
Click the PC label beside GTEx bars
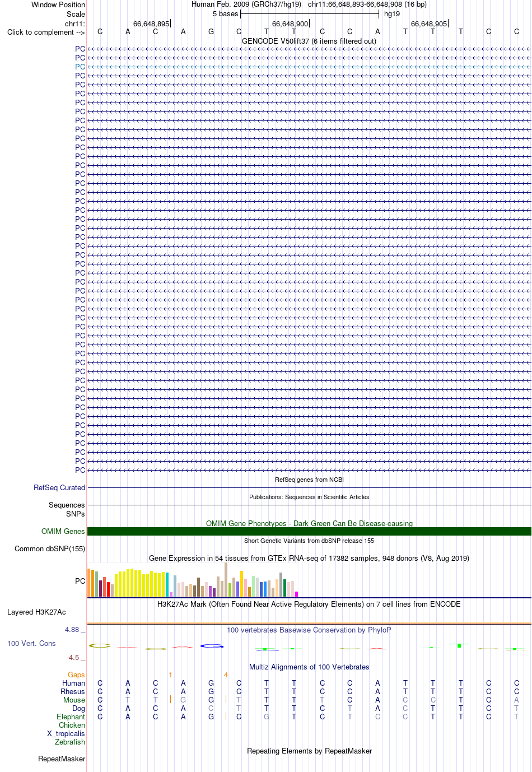tap(80, 582)
